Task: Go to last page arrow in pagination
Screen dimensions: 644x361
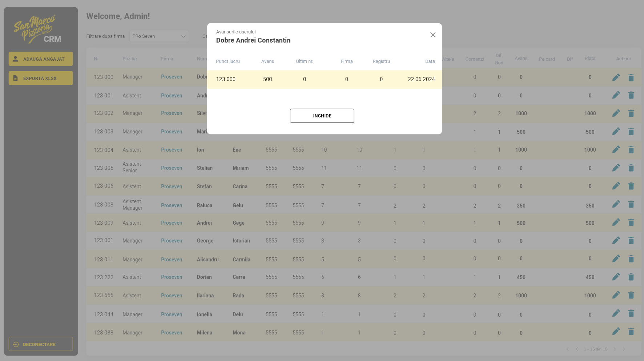Action: point(624,349)
